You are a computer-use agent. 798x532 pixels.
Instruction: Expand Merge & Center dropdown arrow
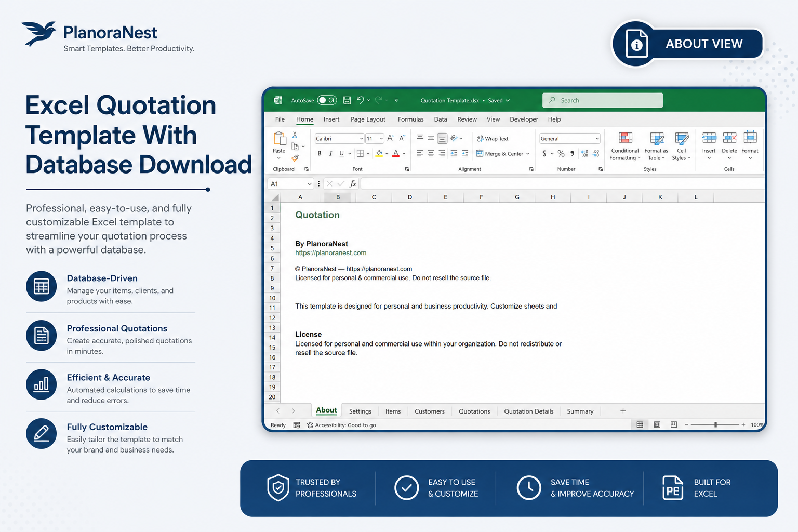tap(528, 154)
